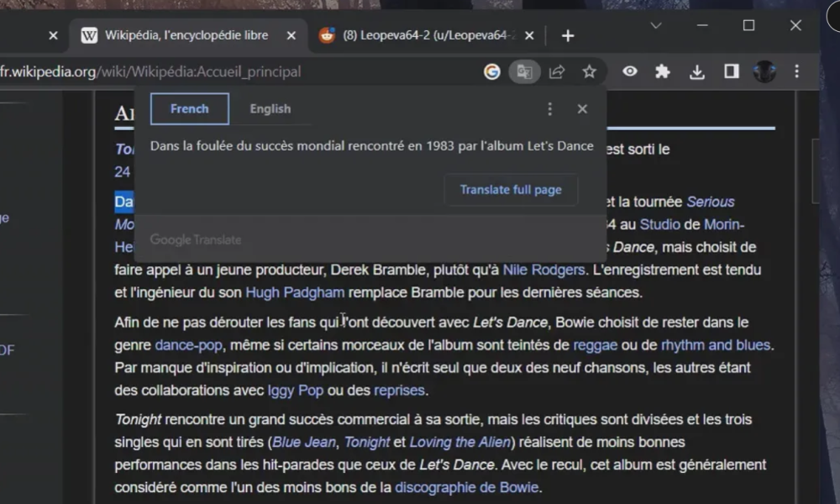Toggle the browser side panel
The width and height of the screenshot is (840, 504).
click(x=731, y=72)
